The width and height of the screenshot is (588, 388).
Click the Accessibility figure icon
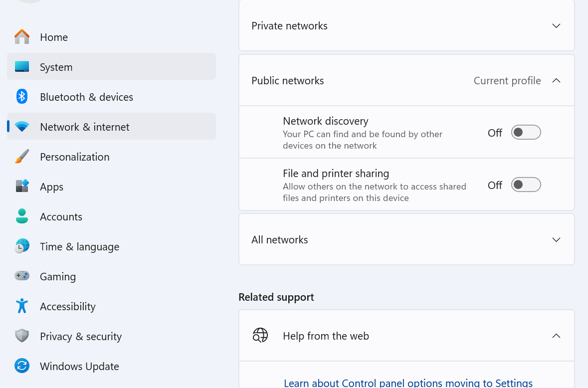point(22,306)
